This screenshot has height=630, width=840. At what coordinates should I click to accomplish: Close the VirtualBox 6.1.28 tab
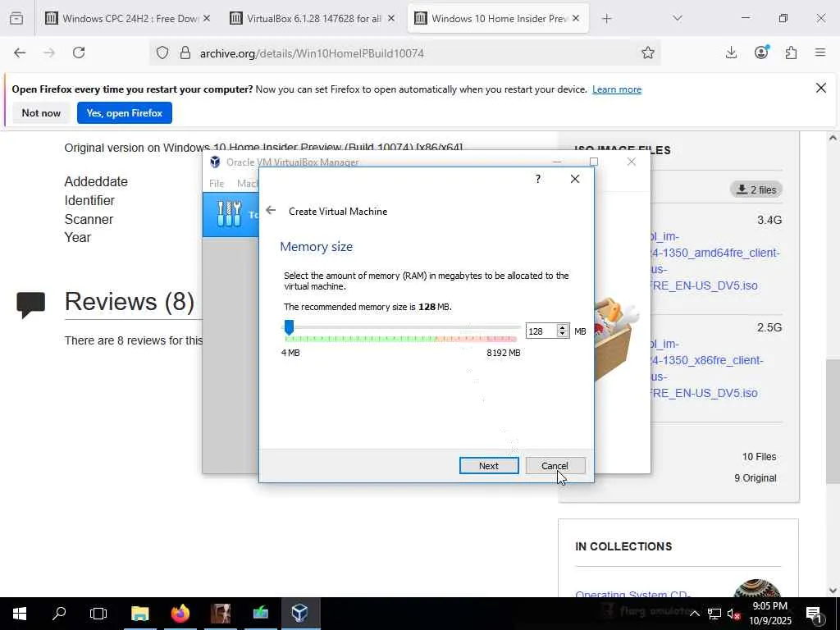(x=391, y=19)
